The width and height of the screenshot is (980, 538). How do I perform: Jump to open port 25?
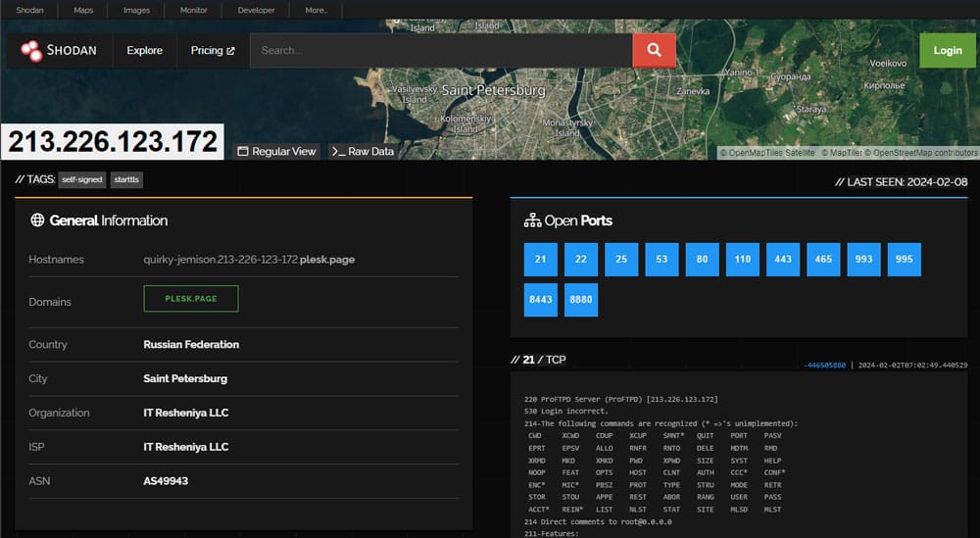coord(621,260)
